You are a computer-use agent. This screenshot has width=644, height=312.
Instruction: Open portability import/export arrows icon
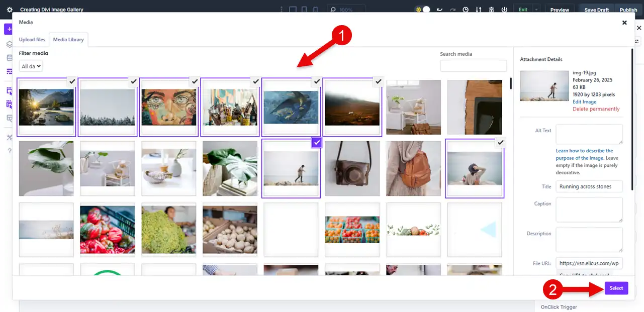(479, 10)
